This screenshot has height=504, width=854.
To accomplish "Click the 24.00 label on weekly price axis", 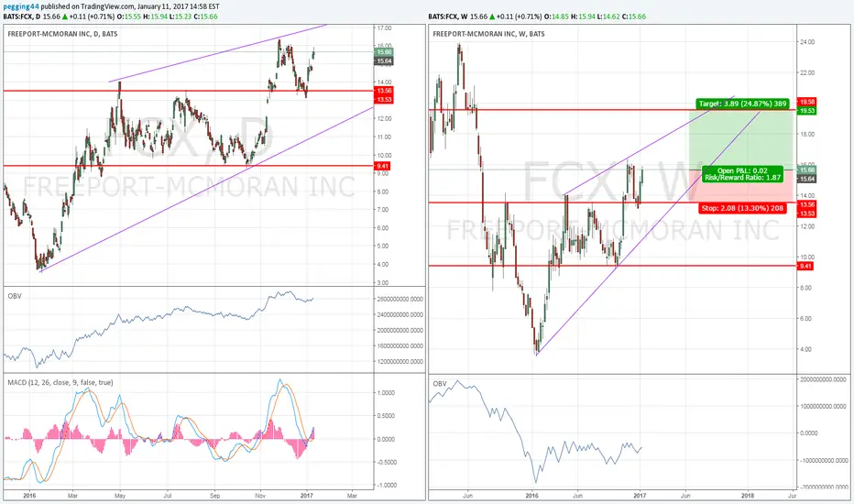I will 806,42.
